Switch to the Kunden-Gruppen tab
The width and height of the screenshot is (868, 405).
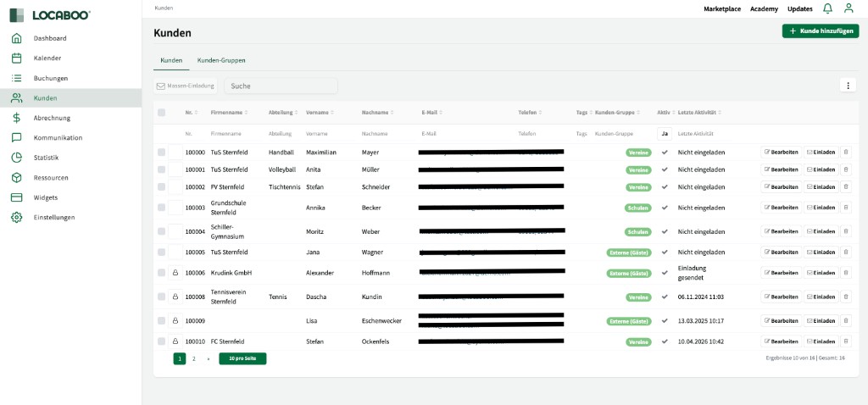(221, 60)
